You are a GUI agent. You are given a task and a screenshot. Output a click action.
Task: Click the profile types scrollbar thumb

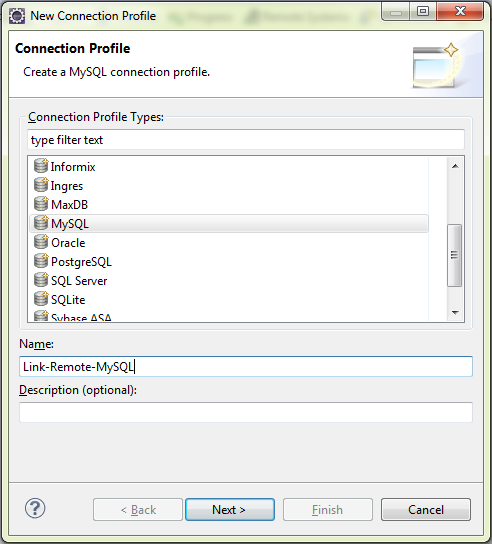click(455, 255)
